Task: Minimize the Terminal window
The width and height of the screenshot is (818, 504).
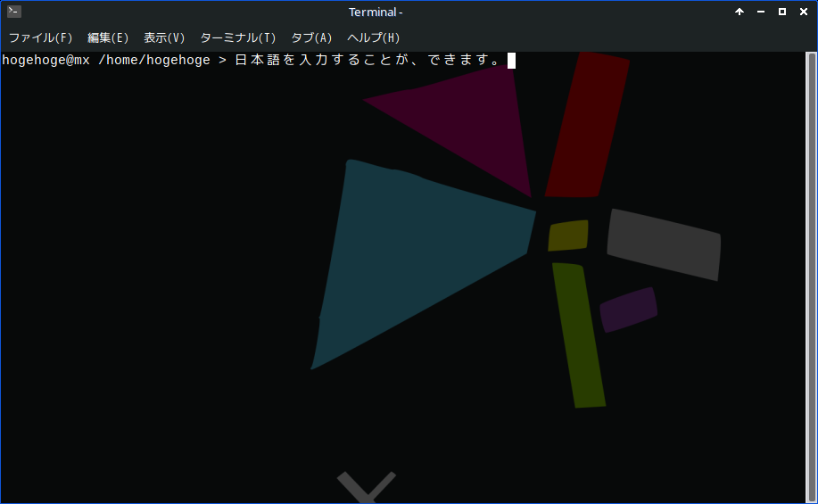Action: tap(761, 12)
